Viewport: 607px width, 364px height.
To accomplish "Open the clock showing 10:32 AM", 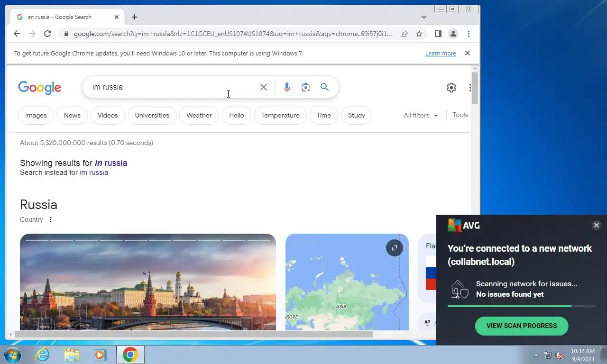I will (583, 355).
